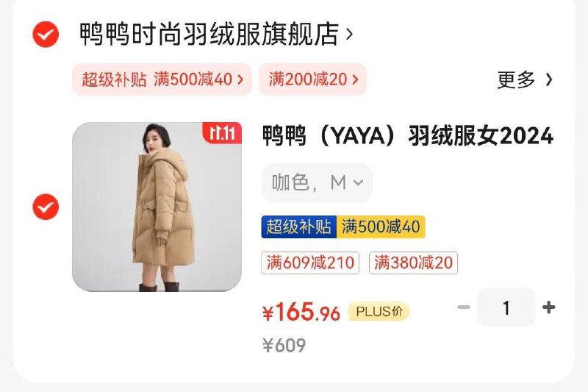Select the 满380减20 promotion tag
This screenshot has width=588, height=392.
(x=413, y=263)
